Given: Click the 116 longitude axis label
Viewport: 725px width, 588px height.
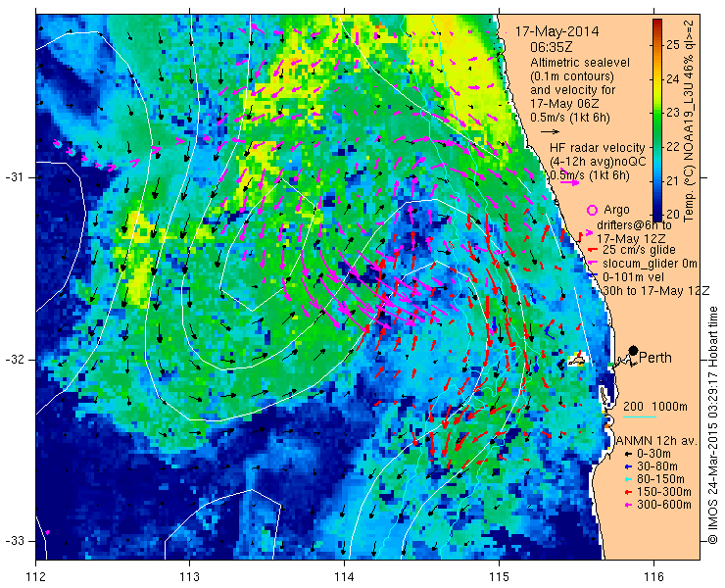Looking at the screenshot, I should [653, 577].
